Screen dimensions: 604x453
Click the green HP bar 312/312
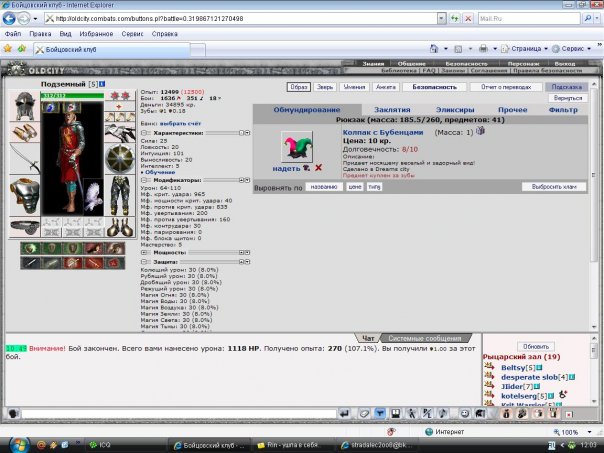pos(72,96)
